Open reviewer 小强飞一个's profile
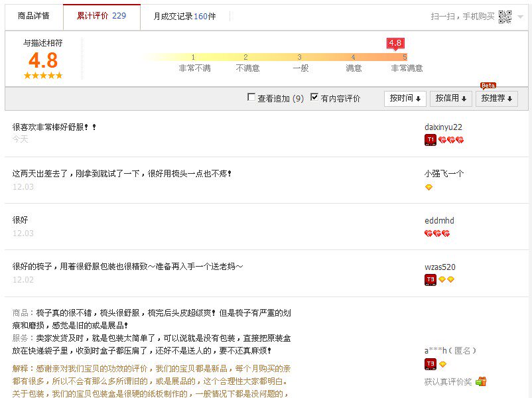Screen dimensions: 532x398 click(x=444, y=174)
